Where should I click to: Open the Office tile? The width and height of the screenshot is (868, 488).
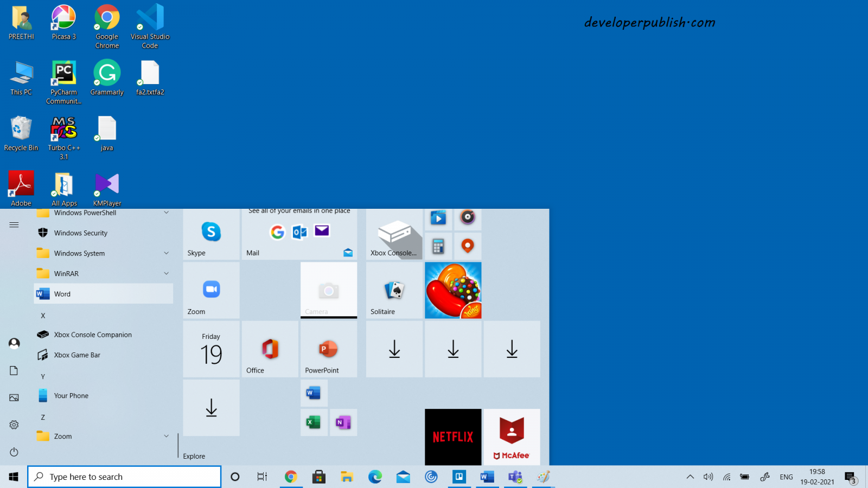(x=270, y=349)
